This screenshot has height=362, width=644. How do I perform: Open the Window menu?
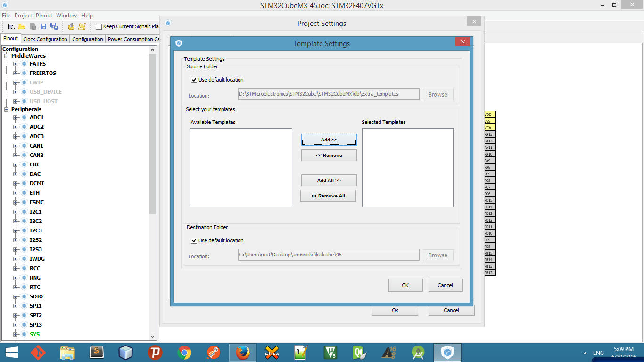point(66,16)
